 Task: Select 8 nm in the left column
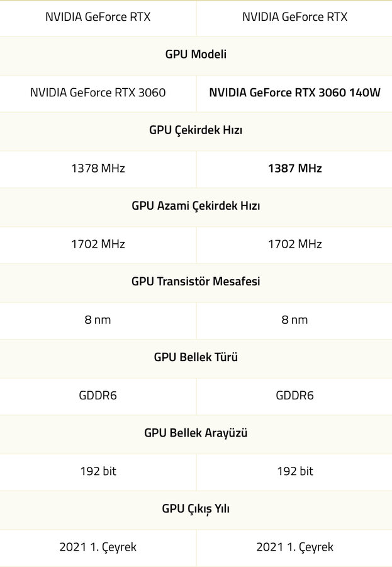98,319
